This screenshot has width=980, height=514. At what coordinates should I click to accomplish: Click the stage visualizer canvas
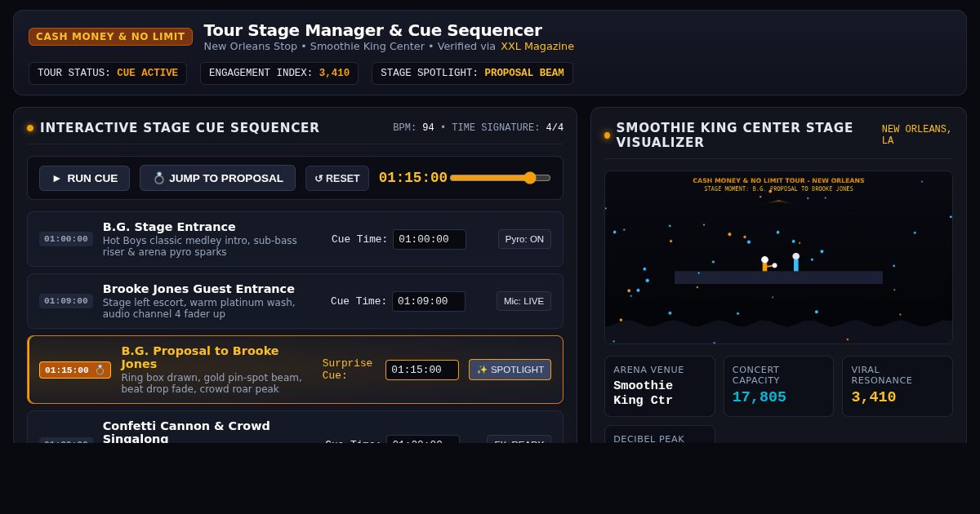click(x=778, y=257)
